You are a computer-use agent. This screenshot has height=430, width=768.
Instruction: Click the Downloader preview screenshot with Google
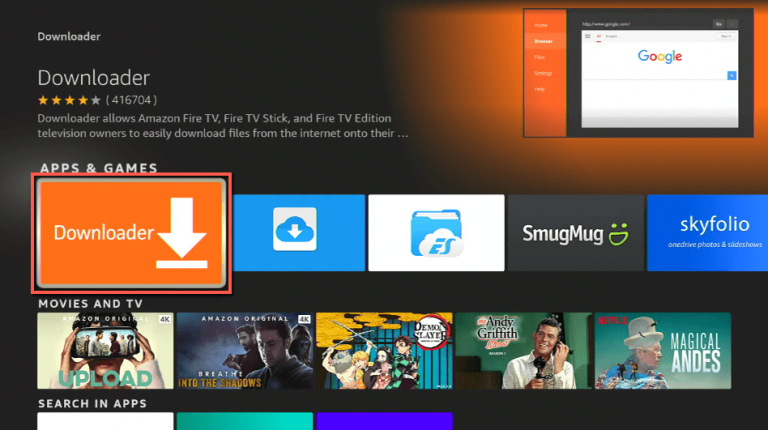click(x=638, y=72)
